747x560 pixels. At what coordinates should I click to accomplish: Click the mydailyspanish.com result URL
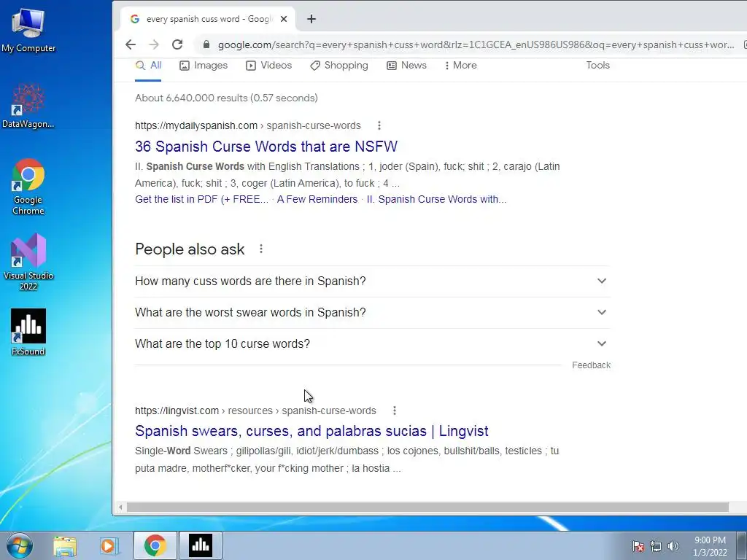coord(248,125)
